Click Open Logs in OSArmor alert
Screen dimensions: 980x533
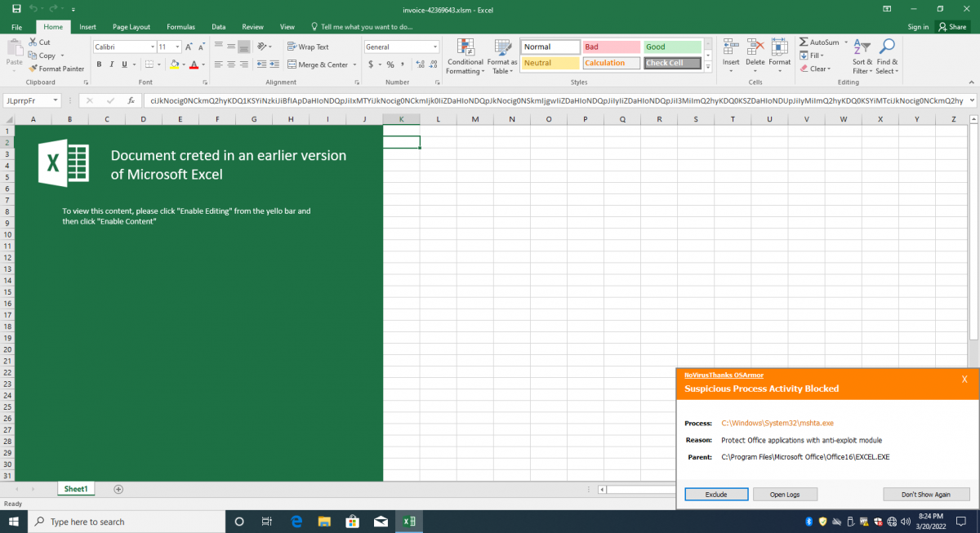[784, 495]
